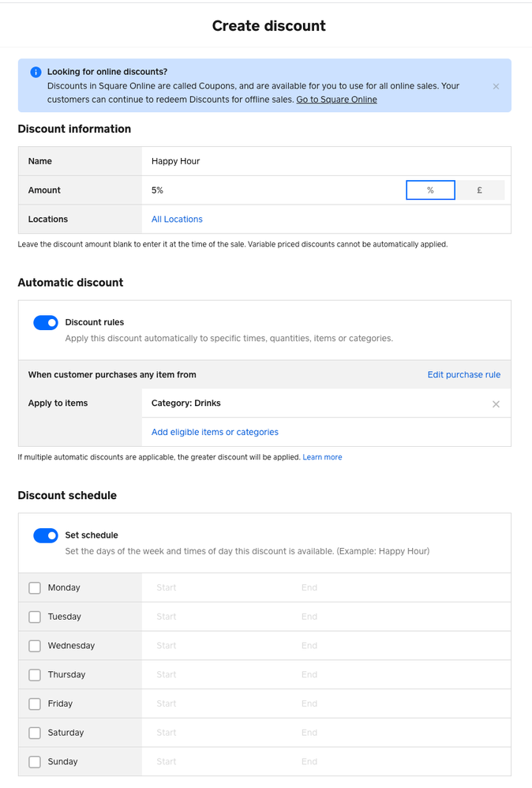Screen dimensions: 532x788
Task: Disable the Set schedule toggle
Action: click(x=46, y=535)
